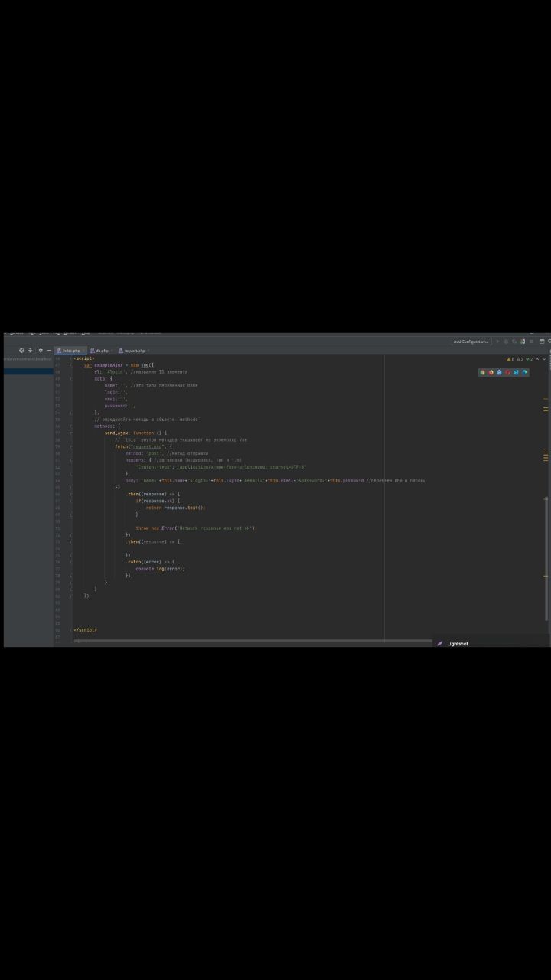551x980 pixels.
Task: Open page preview in Opera
Action: coord(507,372)
